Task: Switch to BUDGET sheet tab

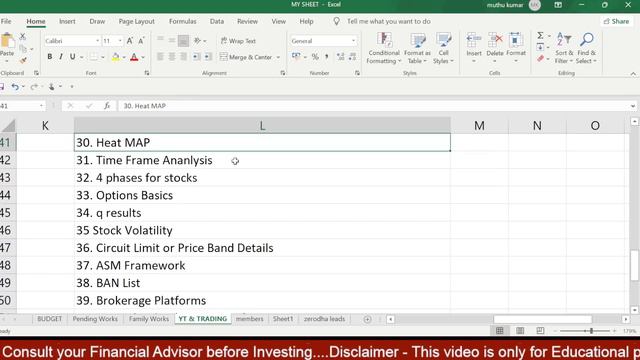Action: pyautogui.click(x=49, y=319)
